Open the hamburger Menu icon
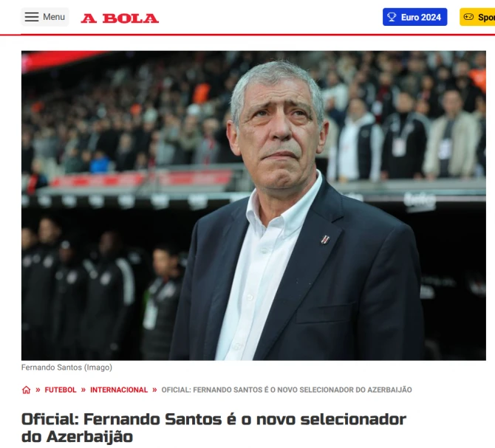This screenshot has width=495, height=448. point(32,17)
